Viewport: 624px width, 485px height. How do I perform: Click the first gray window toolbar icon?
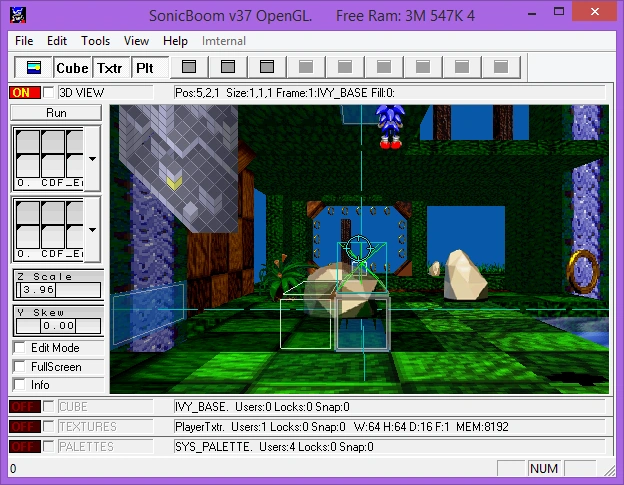(188, 68)
